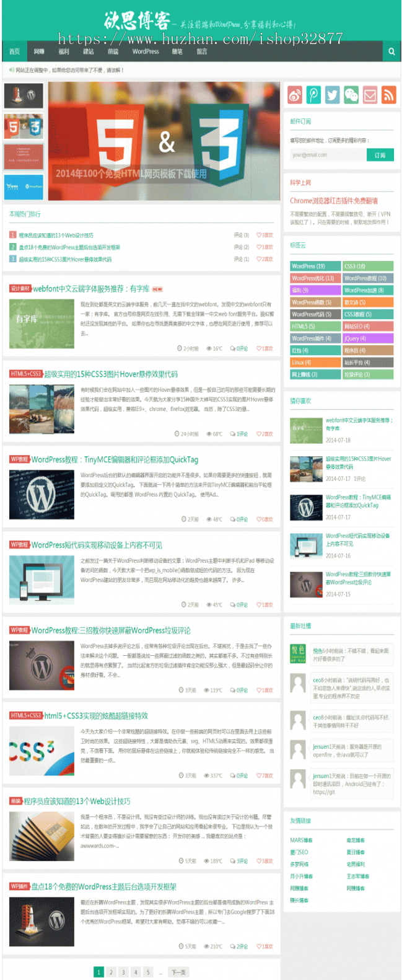Open hot ranking item 程序员应该知道的13个Web设计技巧
Screen dimensions: 402x980
pyautogui.click(x=56, y=236)
